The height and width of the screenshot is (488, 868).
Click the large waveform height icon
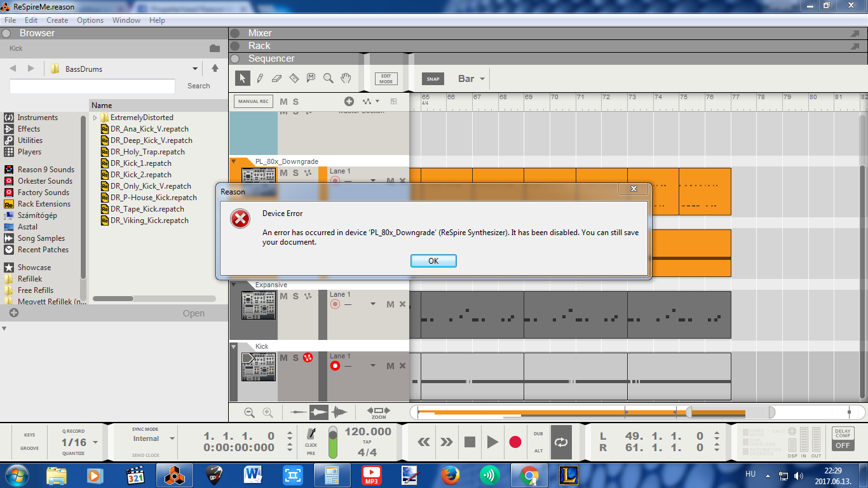339,412
